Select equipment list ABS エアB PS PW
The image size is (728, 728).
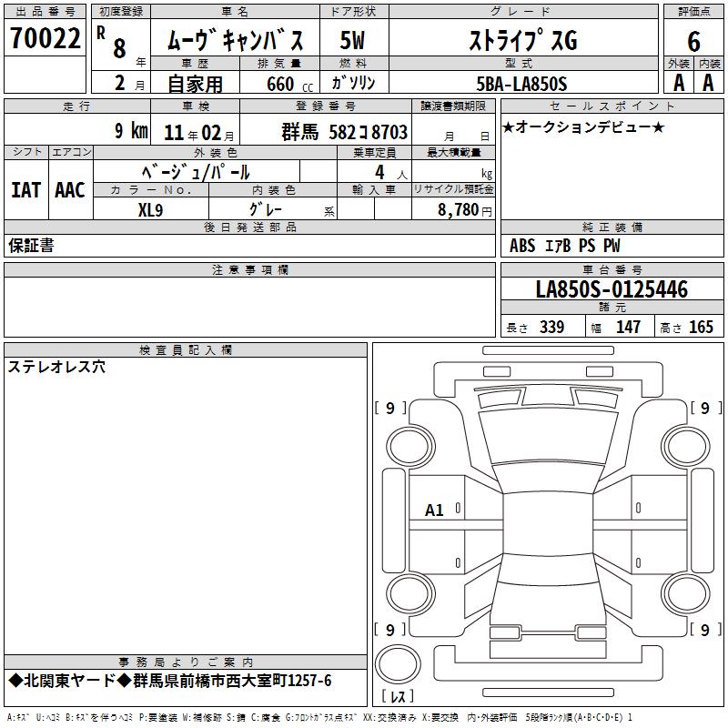point(564,246)
